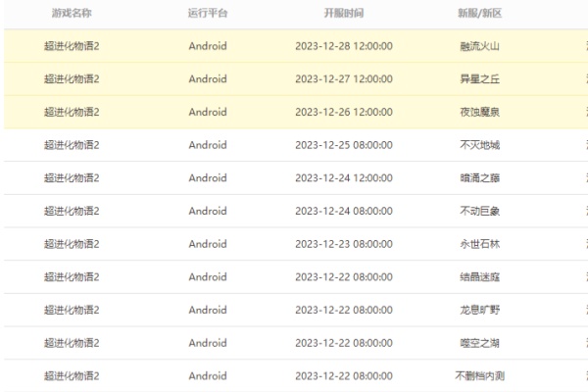Click the time 2023-12-25 08:00:00
Screen dimensions: 588x392
pyautogui.click(x=344, y=145)
